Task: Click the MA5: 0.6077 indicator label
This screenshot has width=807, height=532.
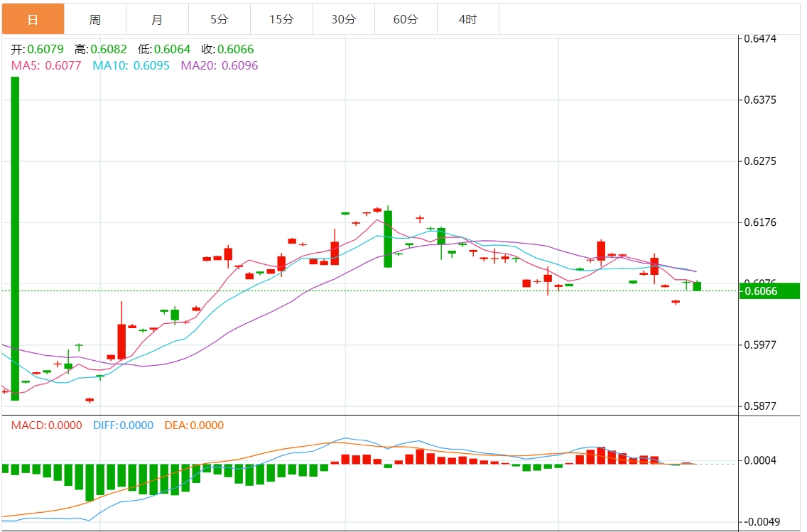Action: 46,65
